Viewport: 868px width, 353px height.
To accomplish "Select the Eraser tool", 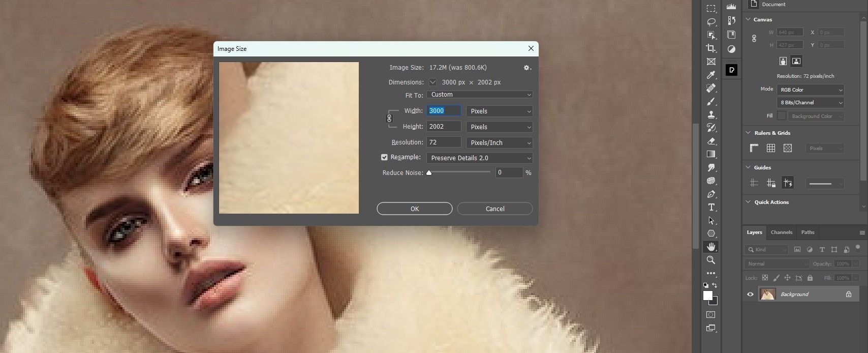I will click(711, 141).
